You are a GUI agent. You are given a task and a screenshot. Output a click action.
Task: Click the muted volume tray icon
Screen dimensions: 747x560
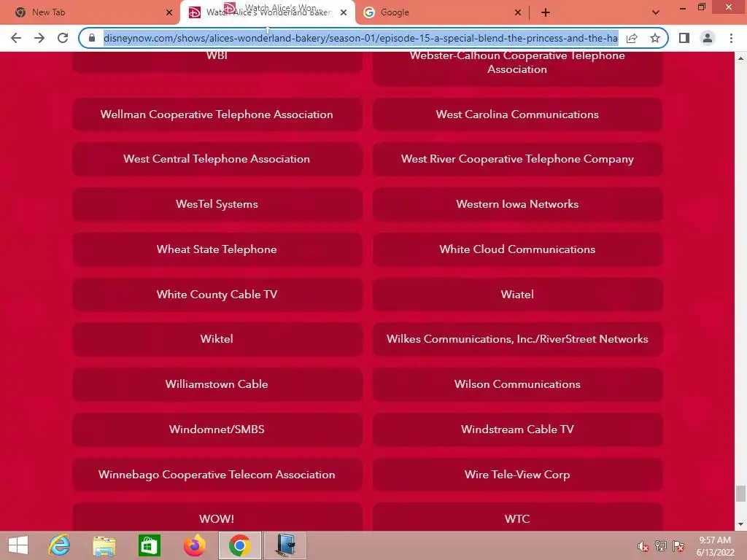click(643, 546)
